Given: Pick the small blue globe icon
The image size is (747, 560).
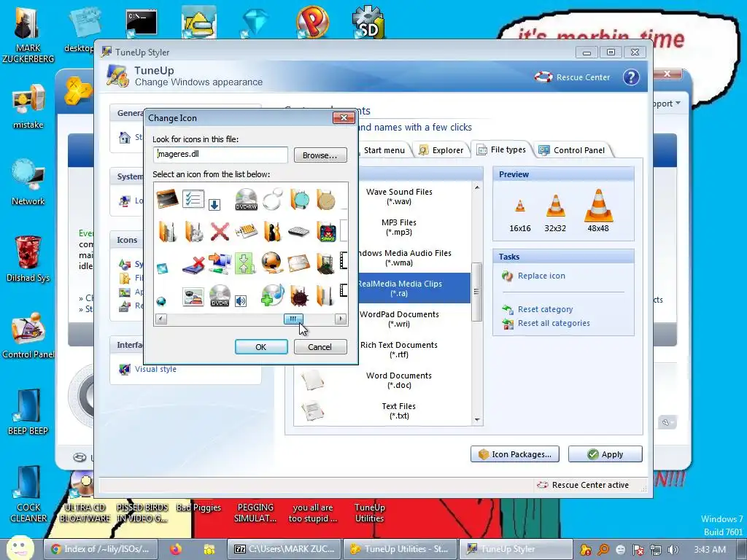Looking at the screenshot, I should click(x=161, y=301).
